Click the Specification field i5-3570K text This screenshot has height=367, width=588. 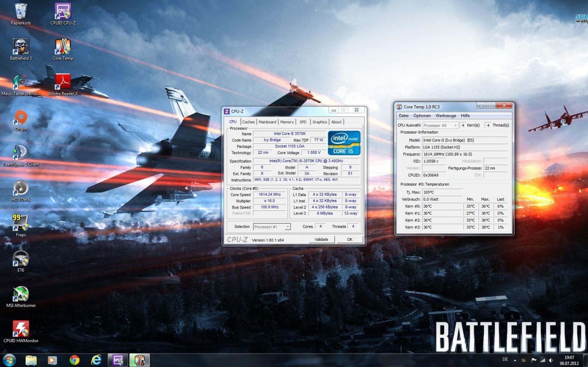coord(306,161)
